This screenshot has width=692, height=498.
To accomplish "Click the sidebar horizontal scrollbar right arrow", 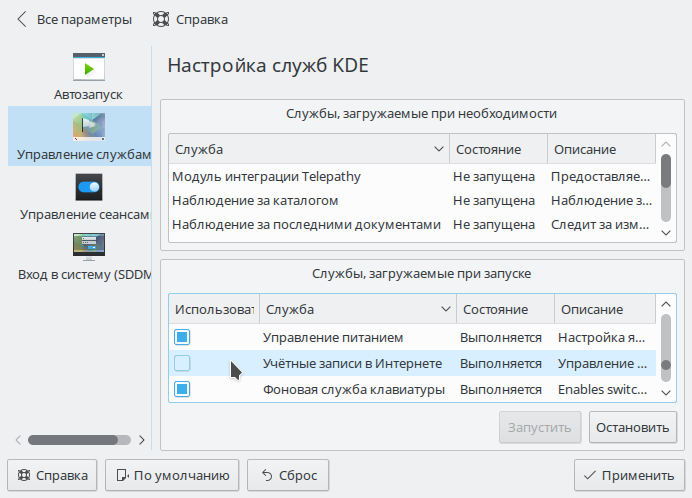I will [x=142, y=440].
